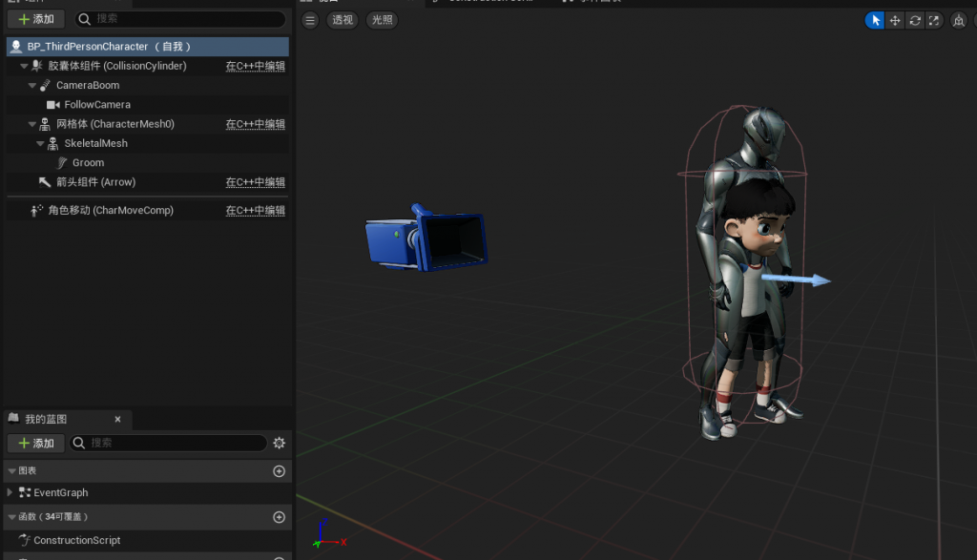Screen dimensions: 977x560
Task: Click My Blueprint tab book icon
Action: [x=13, y=419]
